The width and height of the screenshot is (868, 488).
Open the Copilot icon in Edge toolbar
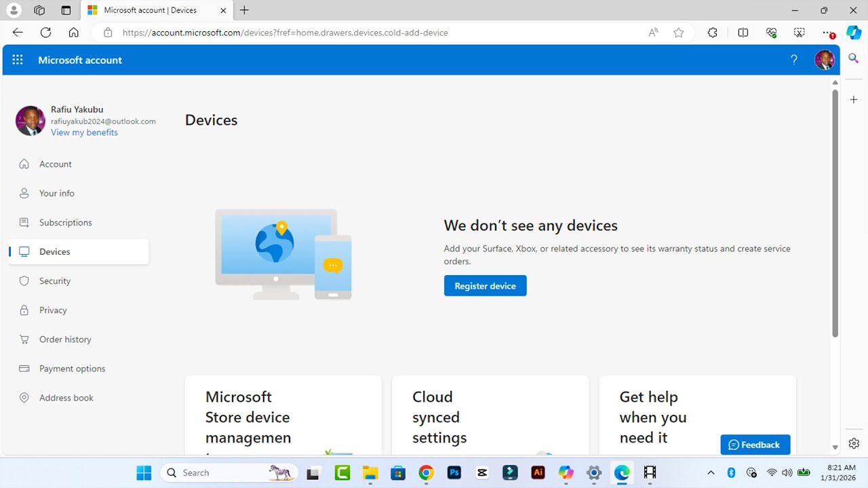tap(854, 32)
